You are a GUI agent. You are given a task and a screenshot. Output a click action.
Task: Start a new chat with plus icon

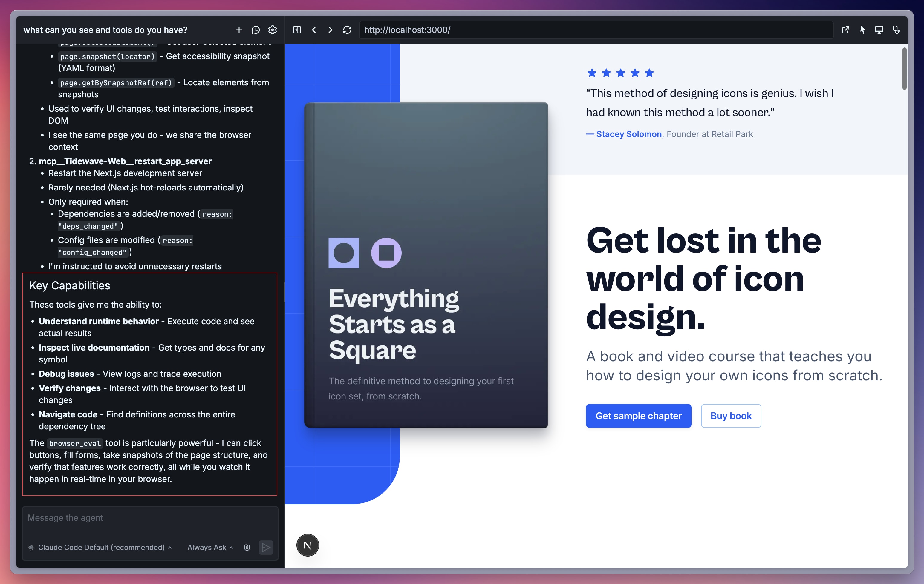point(239,30)
